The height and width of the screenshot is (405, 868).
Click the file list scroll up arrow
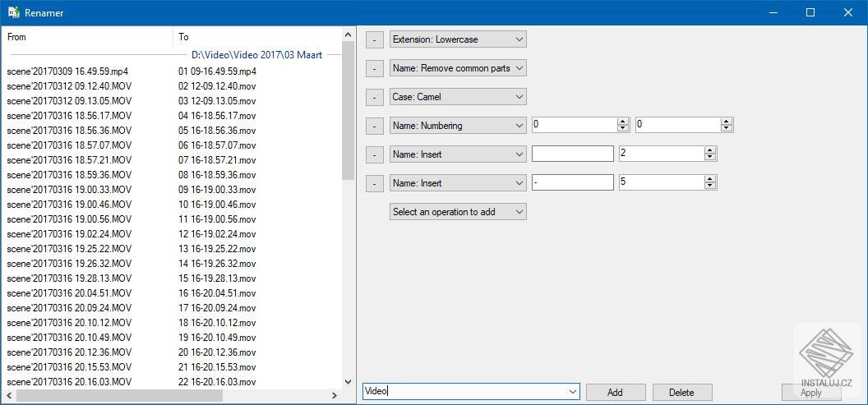click(349, 35)
